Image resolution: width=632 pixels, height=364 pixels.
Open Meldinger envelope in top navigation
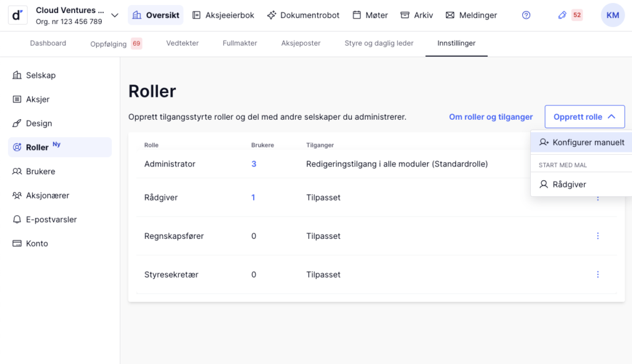tap(471, 15)
